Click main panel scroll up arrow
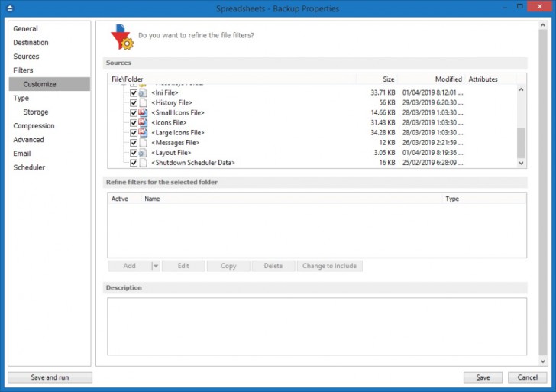Screen dimensions: 556x392 click(x=543, y=25)
